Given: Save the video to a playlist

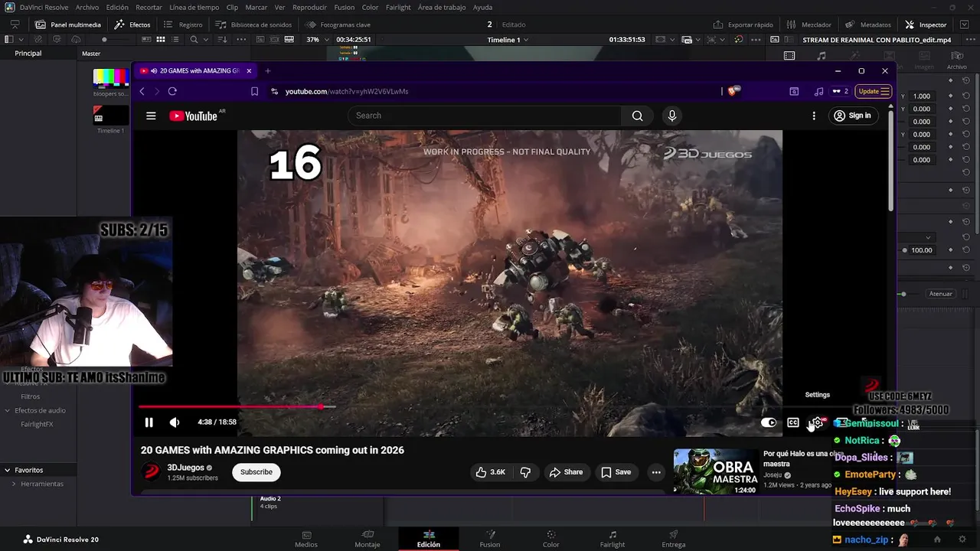Looking at the screenshot, I should coord(616,472).
